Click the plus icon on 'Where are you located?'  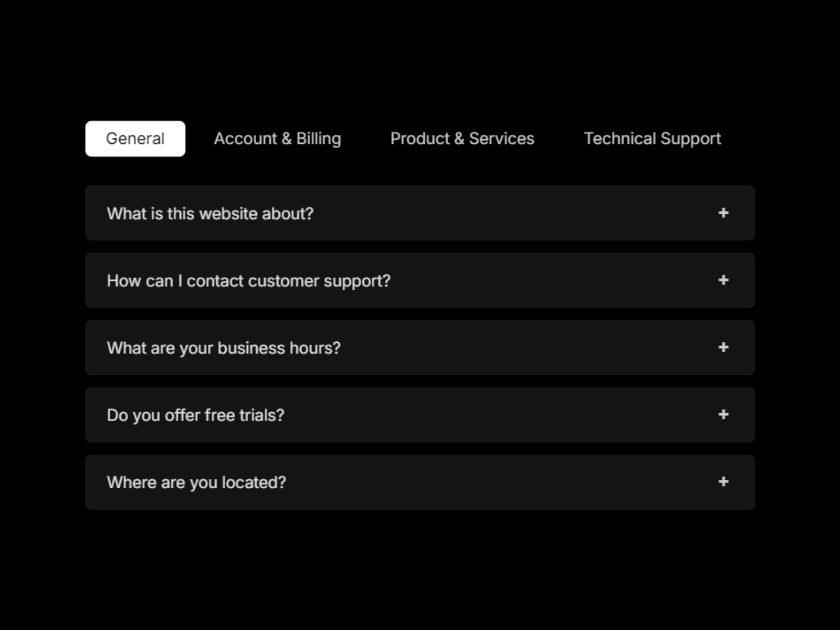pyautogui.click(x=724, y=482)
